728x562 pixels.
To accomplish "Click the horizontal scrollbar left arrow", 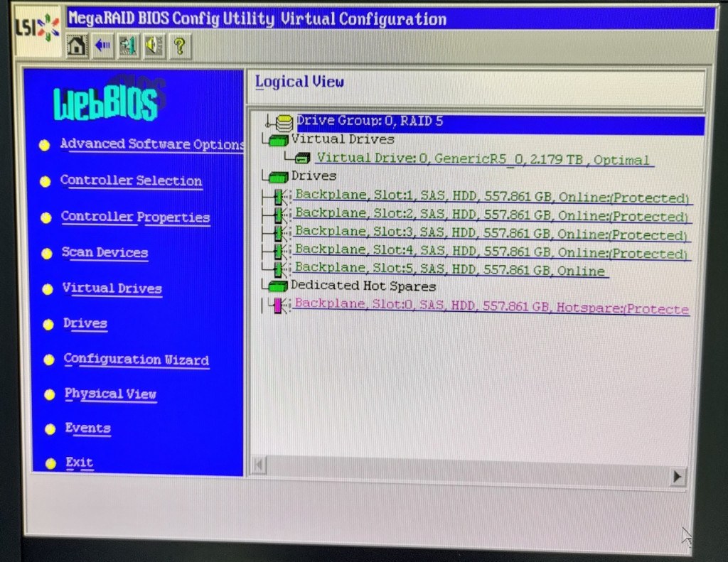I will tap(259, 464).
